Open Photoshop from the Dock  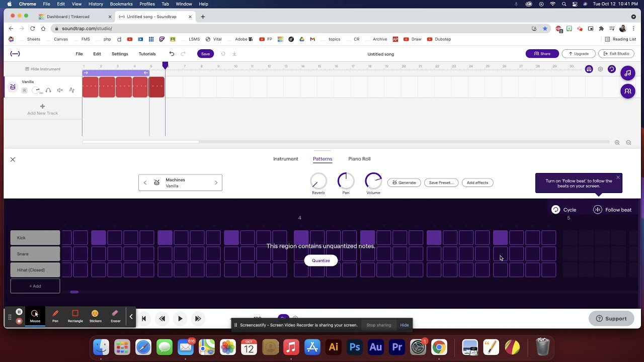(355, 347)
